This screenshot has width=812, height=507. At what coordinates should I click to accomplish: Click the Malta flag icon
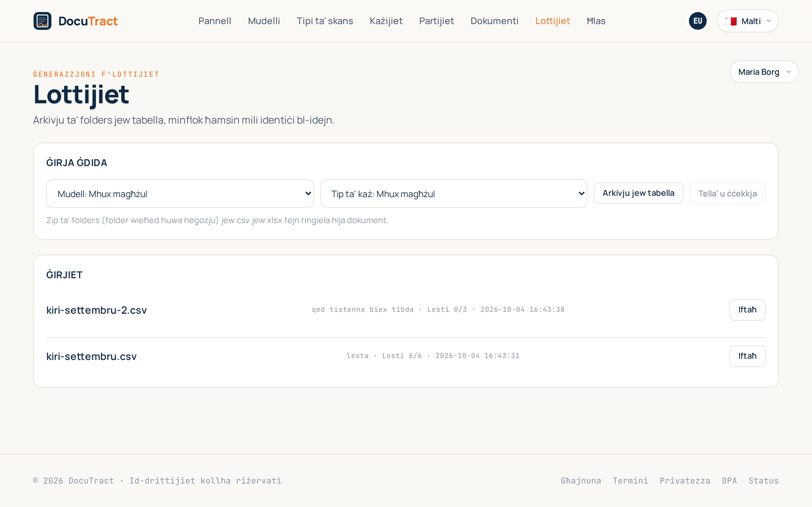pos(730,21)
